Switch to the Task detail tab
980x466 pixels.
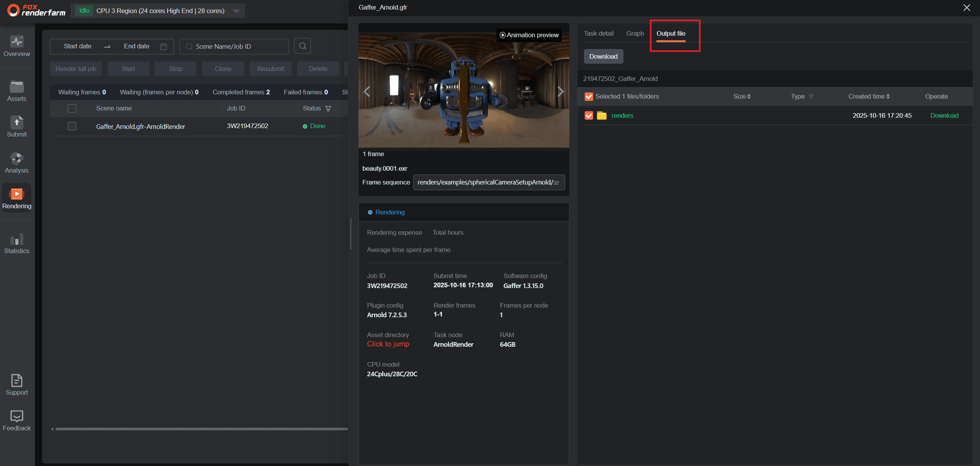click(599, 33)
